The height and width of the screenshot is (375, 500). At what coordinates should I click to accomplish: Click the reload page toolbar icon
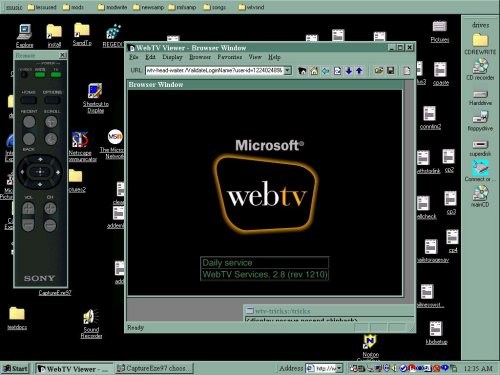[x=337, y=71]
